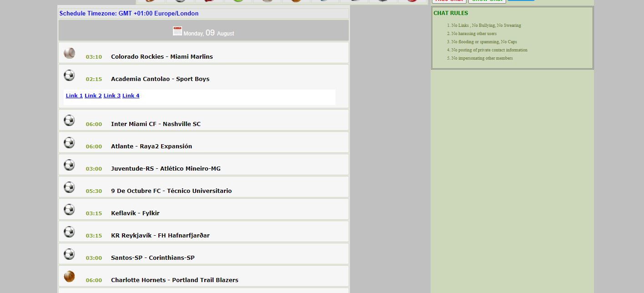Image resolution: width=644 pixels, height=293 pixels.
Task: Open Link 3 for Academia Cantolao match
Action: tap(112, 96)
